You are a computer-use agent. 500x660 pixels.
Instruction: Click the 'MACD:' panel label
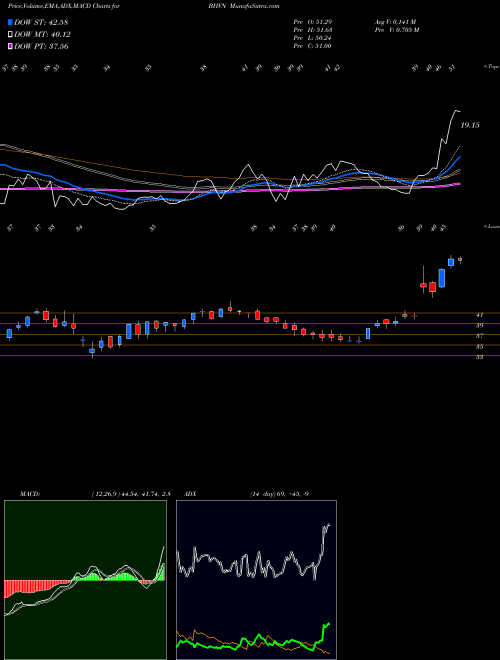tap(30, 494)
